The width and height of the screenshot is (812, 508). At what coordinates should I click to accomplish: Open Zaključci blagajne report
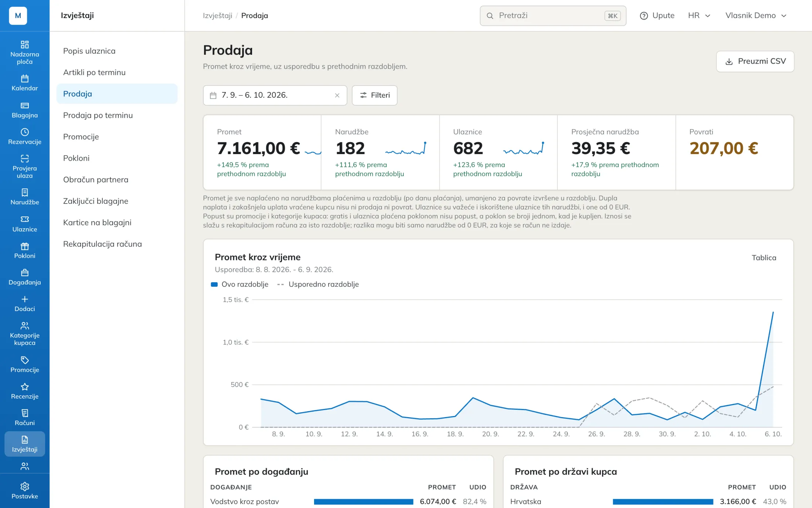coord(117,201)
